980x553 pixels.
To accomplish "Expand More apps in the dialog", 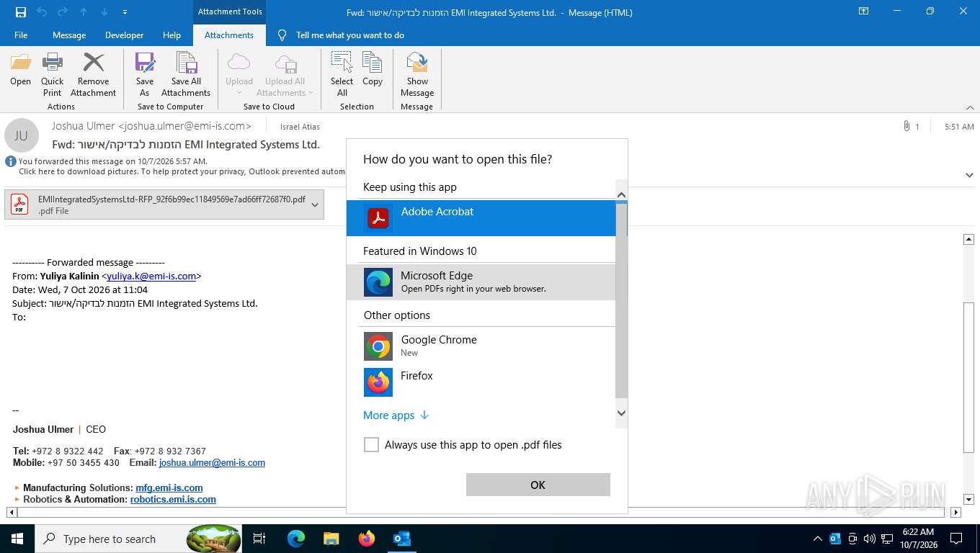I will pyautogui.click(x=396, y=415).
